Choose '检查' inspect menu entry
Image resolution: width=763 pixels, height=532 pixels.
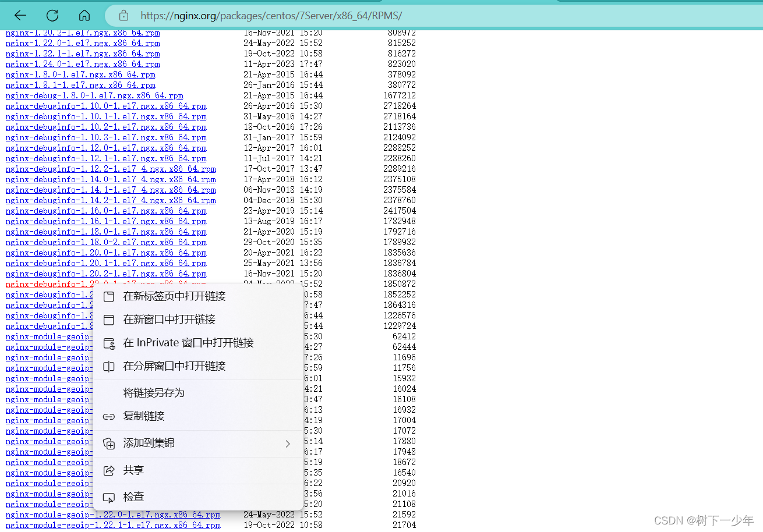pos(198,497)
